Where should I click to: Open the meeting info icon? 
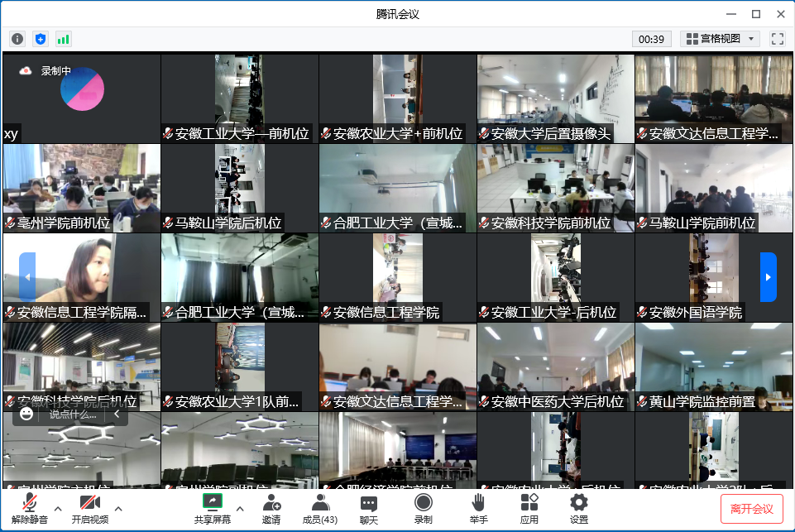[17, 39]
